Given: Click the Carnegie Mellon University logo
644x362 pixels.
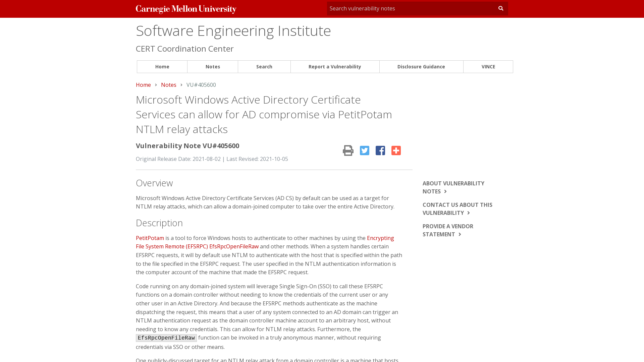Looking at the screenshot, I should (x=186, y=9).
